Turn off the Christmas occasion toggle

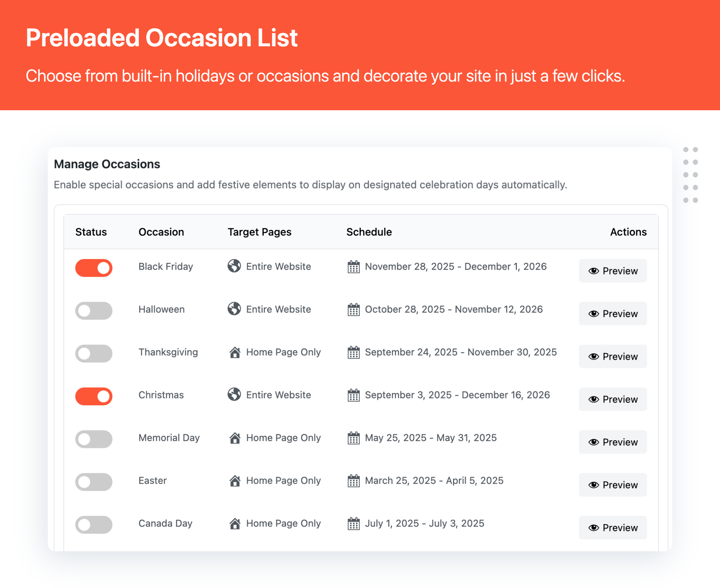pos(94,397)
